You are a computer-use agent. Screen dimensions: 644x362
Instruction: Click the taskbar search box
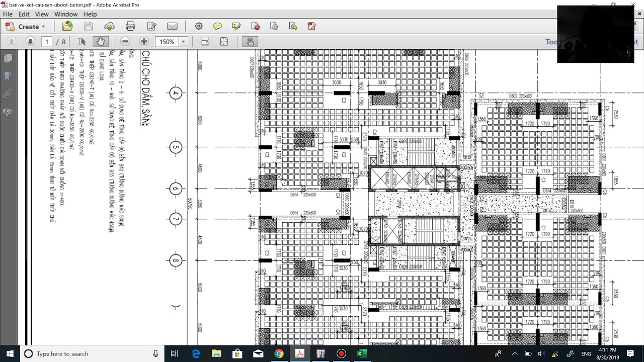[92, 354]
